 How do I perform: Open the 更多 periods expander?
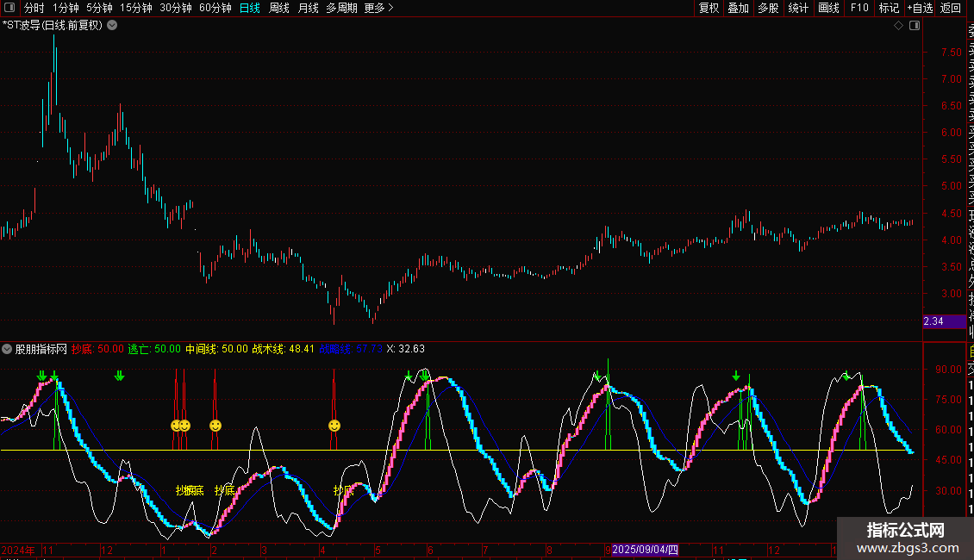point(379,8)
